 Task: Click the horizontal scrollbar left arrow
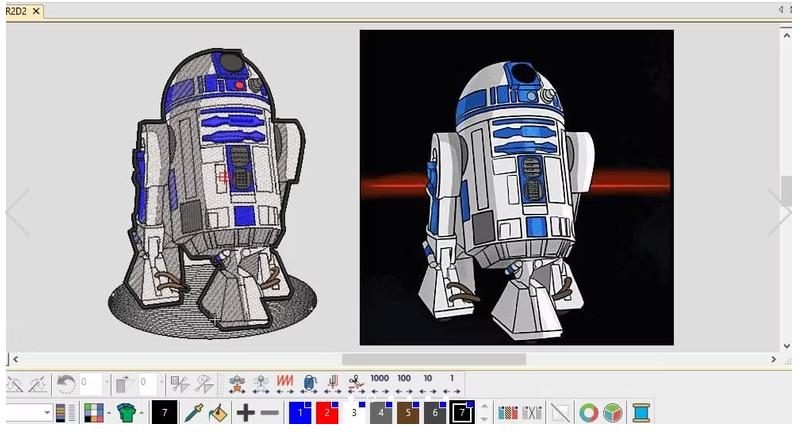(16, 359)
